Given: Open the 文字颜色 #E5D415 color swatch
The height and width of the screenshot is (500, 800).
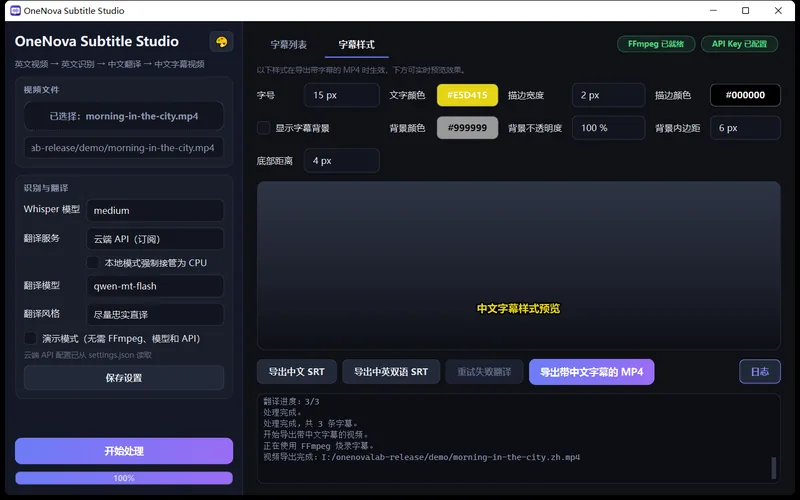Looking at the screenshot, I should 467,95.
